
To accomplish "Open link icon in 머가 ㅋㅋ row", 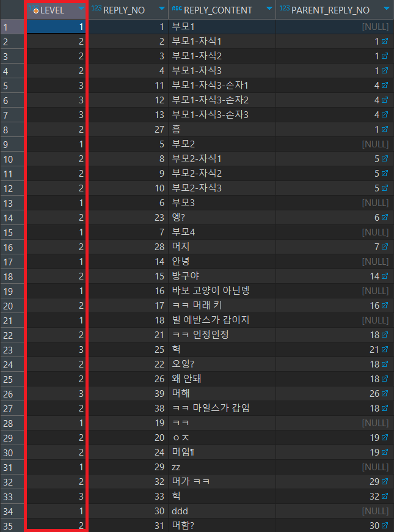I will [x=384, y=481].
